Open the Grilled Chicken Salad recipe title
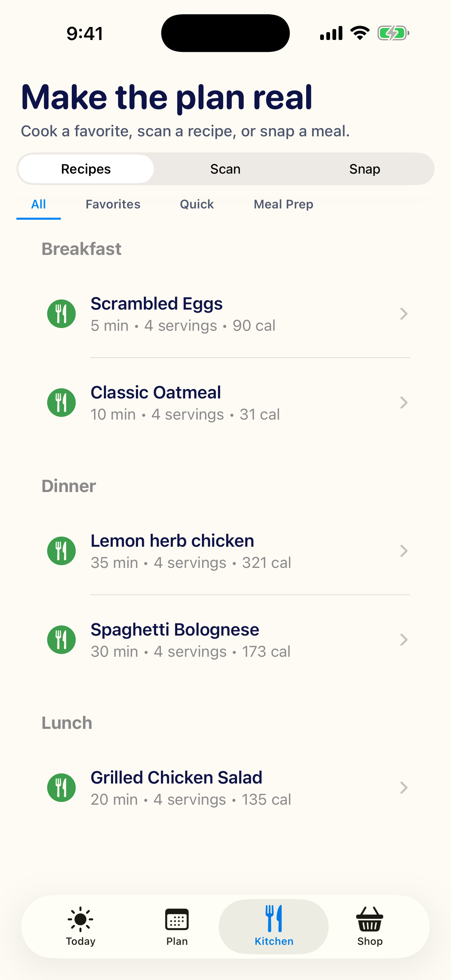This screenshot has height=980, width=451. [x=176, y=778]
